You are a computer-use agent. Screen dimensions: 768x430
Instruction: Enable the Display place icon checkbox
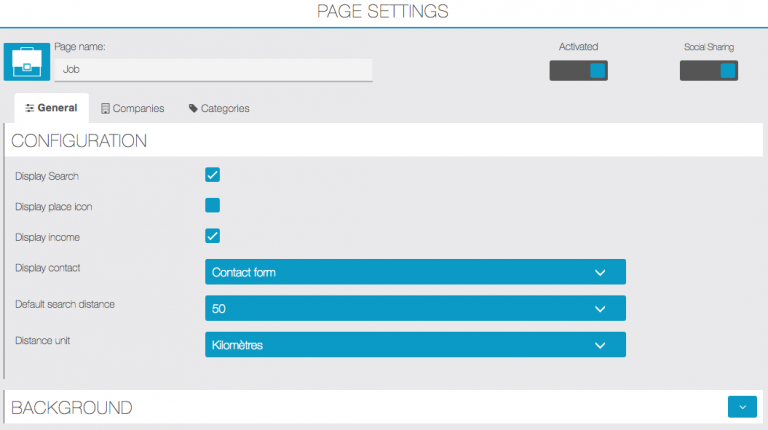(x=212, y=206)
